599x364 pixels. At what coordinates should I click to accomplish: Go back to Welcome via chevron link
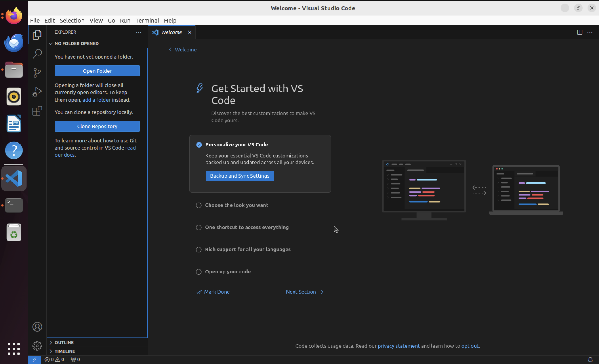(183, 49)
